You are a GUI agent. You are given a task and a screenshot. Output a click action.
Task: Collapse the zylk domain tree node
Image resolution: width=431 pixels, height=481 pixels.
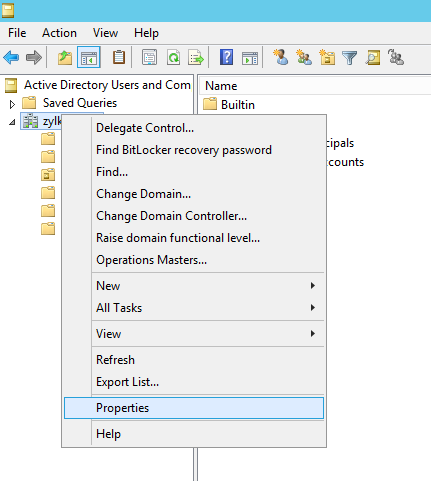point(12,122)
